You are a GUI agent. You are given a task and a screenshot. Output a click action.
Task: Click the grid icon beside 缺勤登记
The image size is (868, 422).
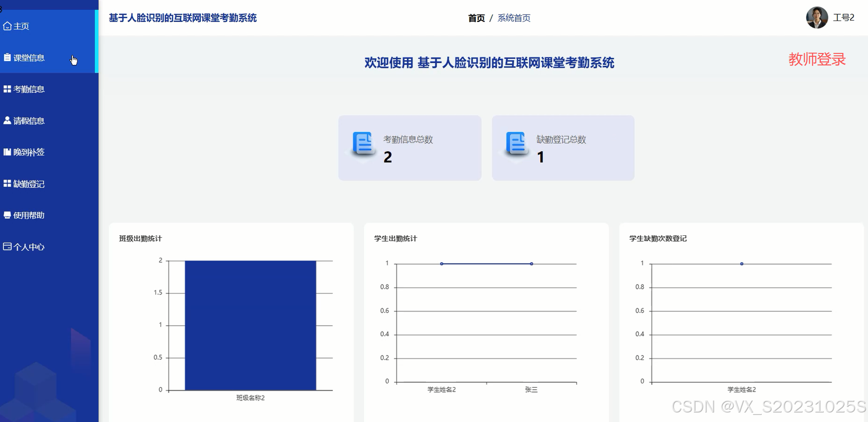(7, 183)
